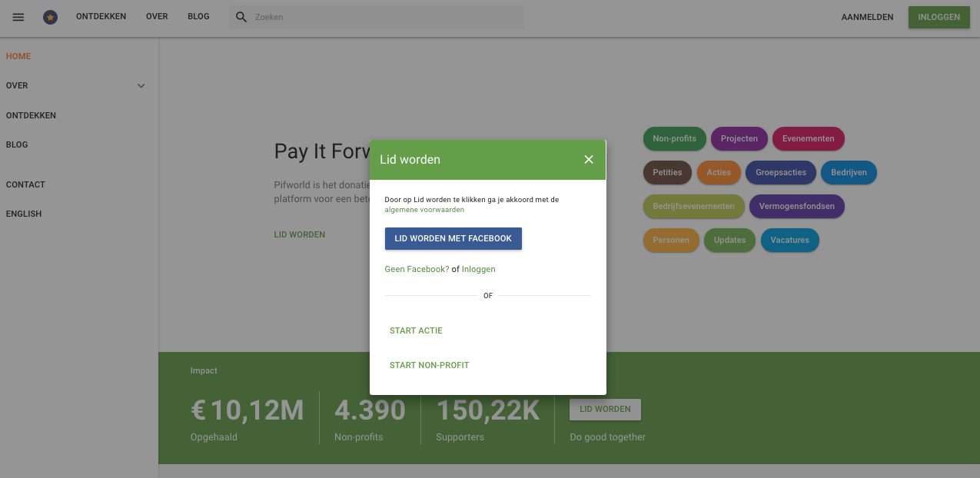Click the green Inloggen button

[x=938, y=17]
